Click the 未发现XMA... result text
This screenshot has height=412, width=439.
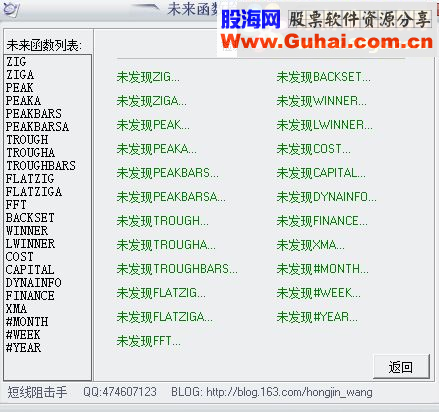[x=311, y=245]
